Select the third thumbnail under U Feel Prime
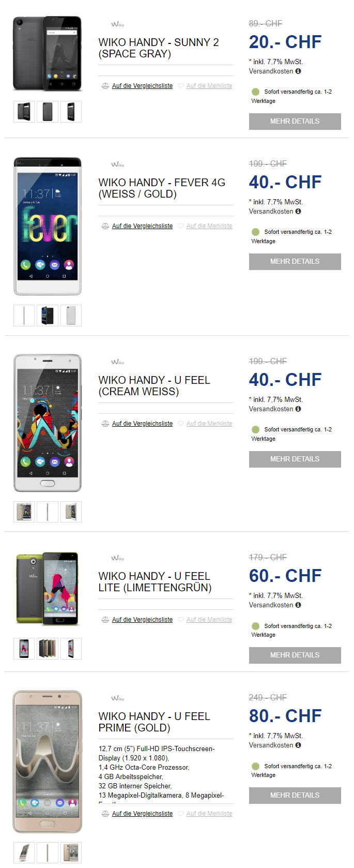This screenshot has height=868, width=354. click(71, 852)
